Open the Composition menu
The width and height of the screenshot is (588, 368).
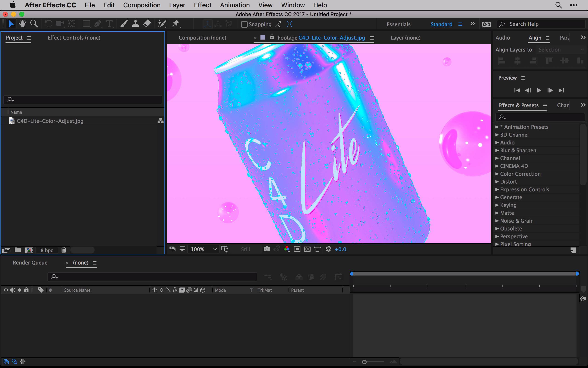[x=142, y=5]
